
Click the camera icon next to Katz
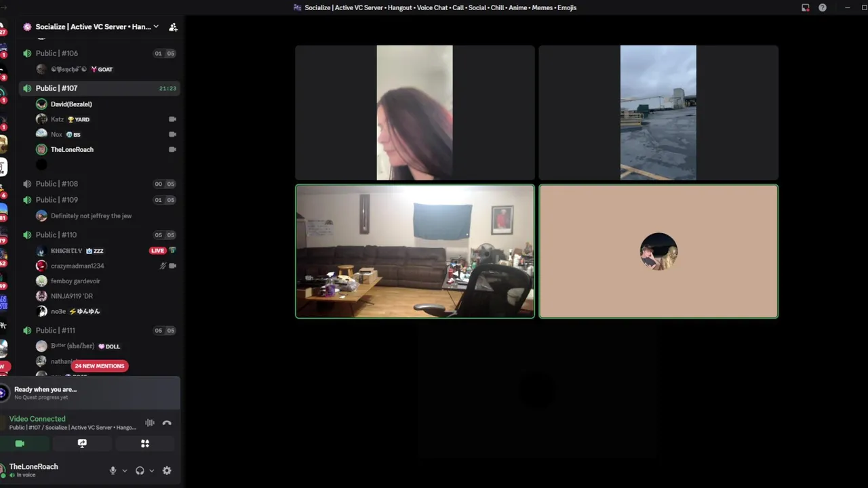pyautogui.click(x=172, y=119)
